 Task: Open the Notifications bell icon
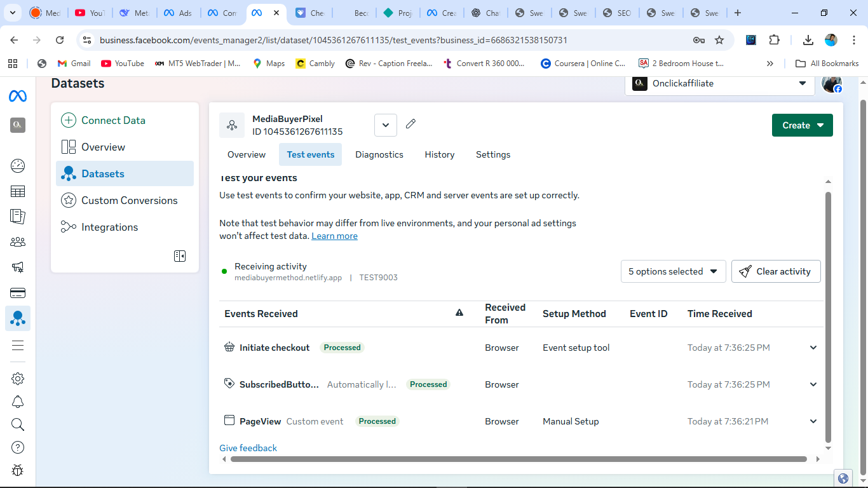pyautogui.click(x=18, y=402)
